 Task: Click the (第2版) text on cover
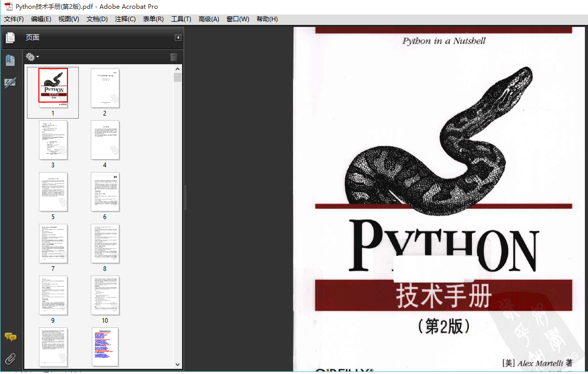pyautogui.click(x=444, y=326)
